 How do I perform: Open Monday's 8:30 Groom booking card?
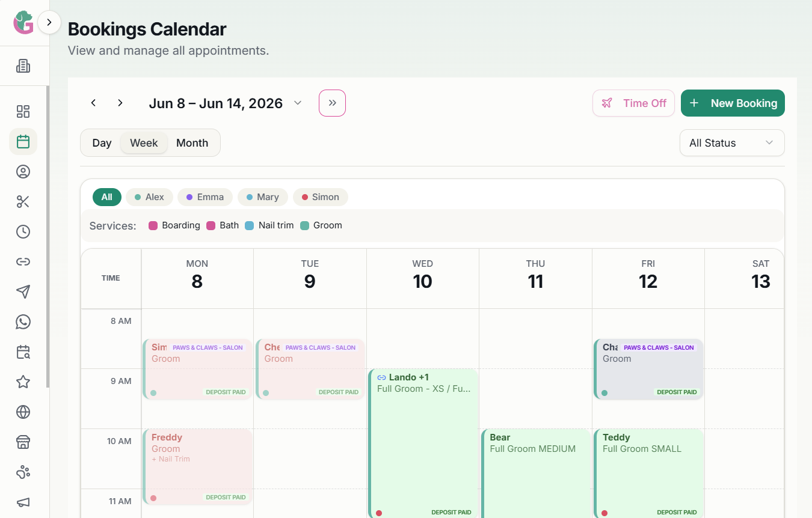coord(197,369)
